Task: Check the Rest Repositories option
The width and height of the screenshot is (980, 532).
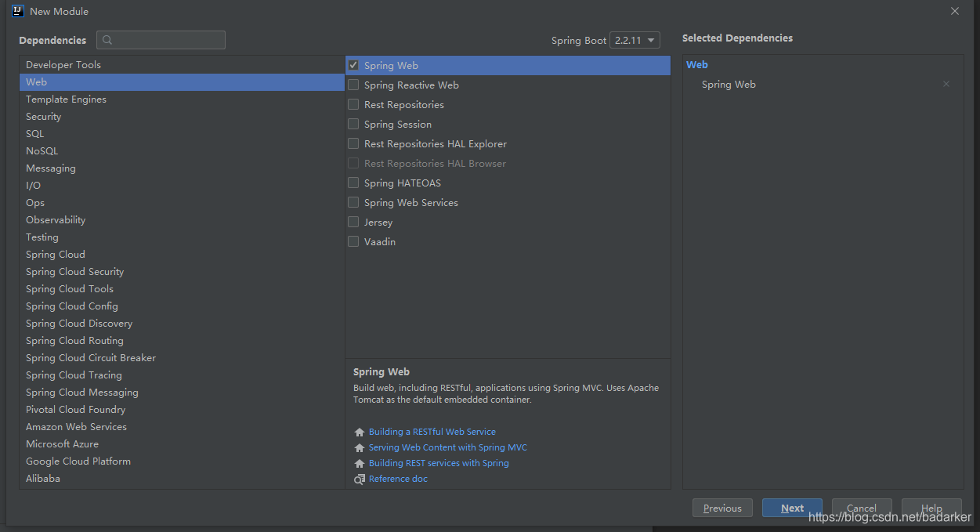Action: (353, 104)
